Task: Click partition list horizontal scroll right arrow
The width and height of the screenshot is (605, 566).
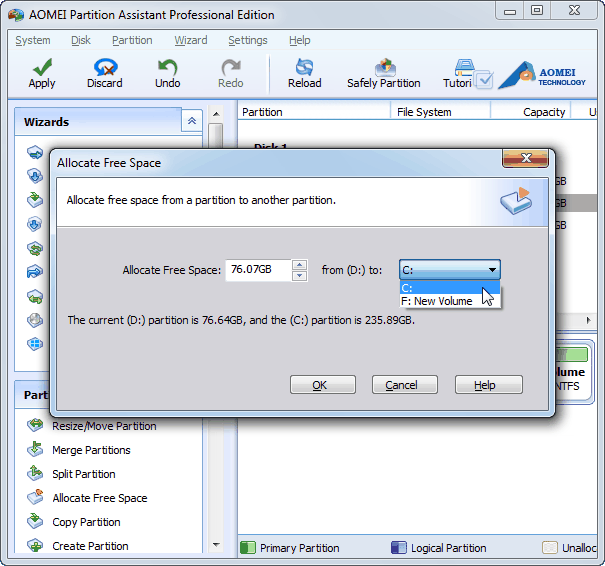Action: [x=588, y=320]
